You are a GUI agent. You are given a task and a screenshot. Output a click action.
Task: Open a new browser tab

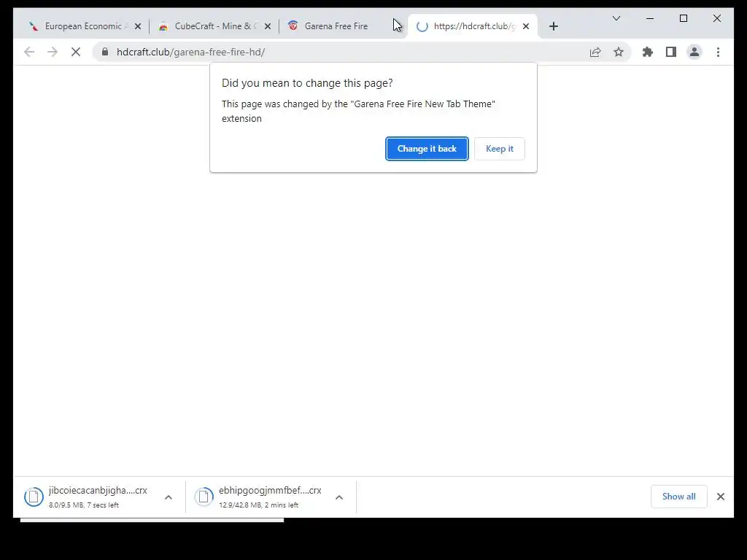[x=553, y=26]
